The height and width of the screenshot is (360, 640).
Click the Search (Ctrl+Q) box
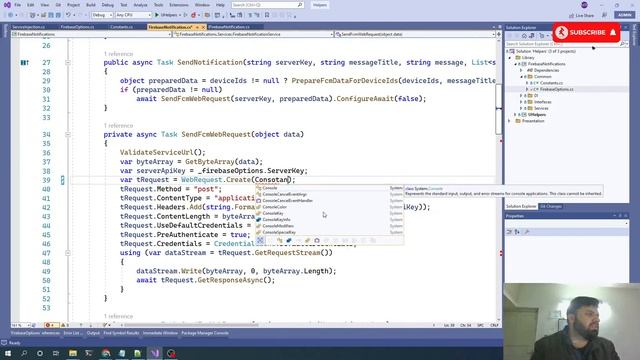pyautogui.click(x=268, y=5)
